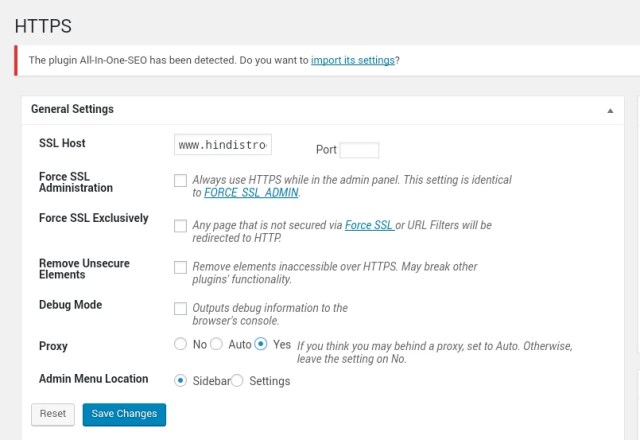Enable Remove Unsecure Elements checkbox
Screen dimensions: 640x440
tap(180, 267)
